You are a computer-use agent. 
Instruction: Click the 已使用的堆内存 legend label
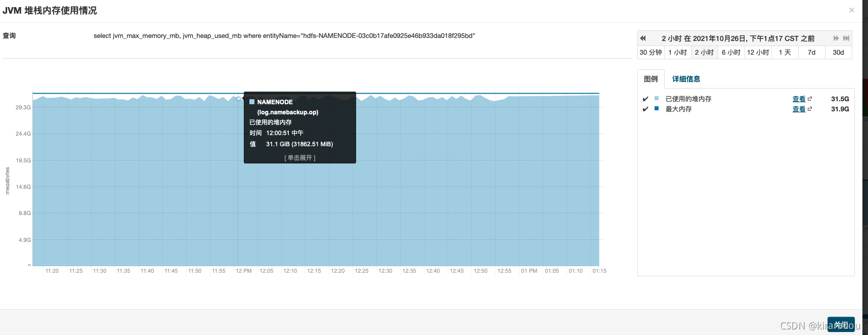point(688,99)
